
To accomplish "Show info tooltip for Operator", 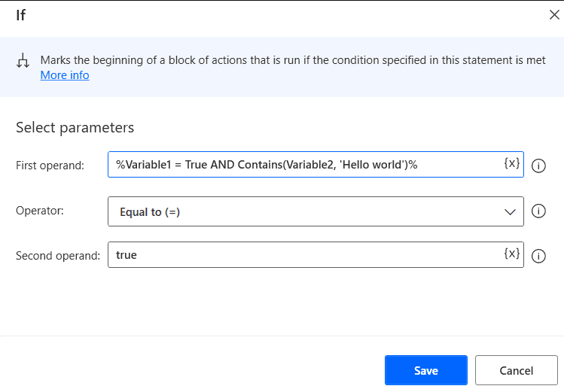I will (538, 211).
